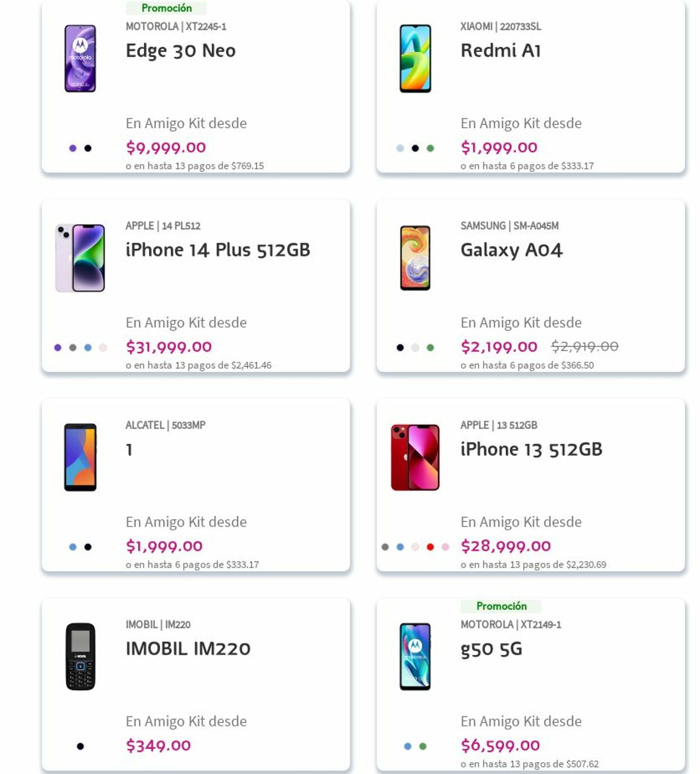The height and width of the screenshot is (774, 700).
Task: Open the iPhone 13 512GB listing
Action: click(531, 449)
